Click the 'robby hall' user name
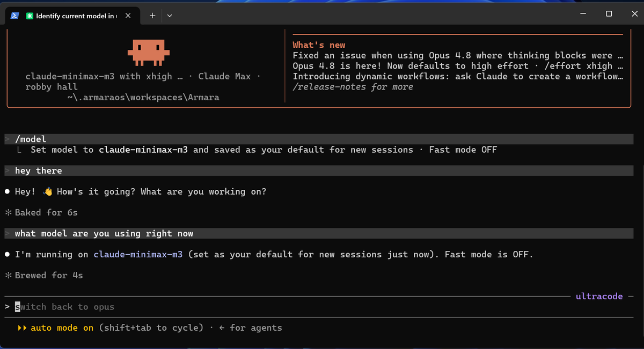 [52, 86]
